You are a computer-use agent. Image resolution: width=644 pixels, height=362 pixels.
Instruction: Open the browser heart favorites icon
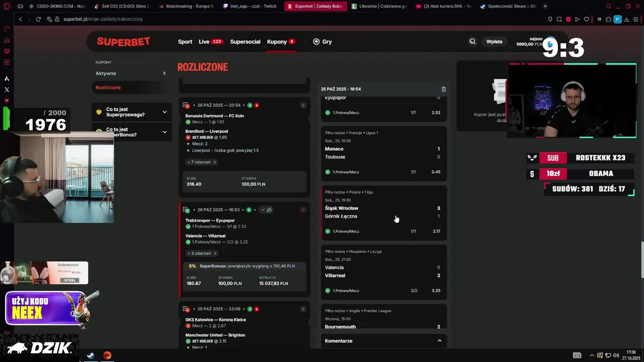tap(586, 19)
